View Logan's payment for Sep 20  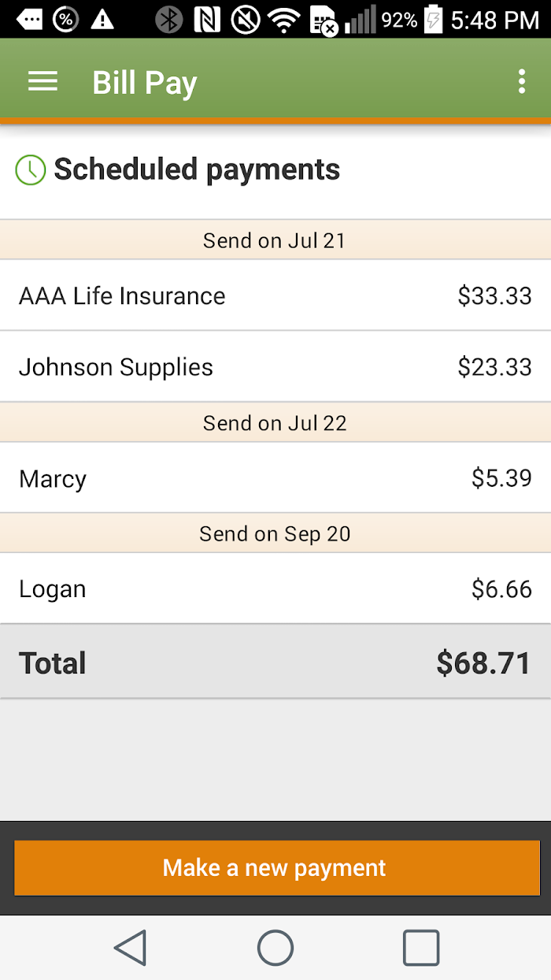click(x=275, y=589)
